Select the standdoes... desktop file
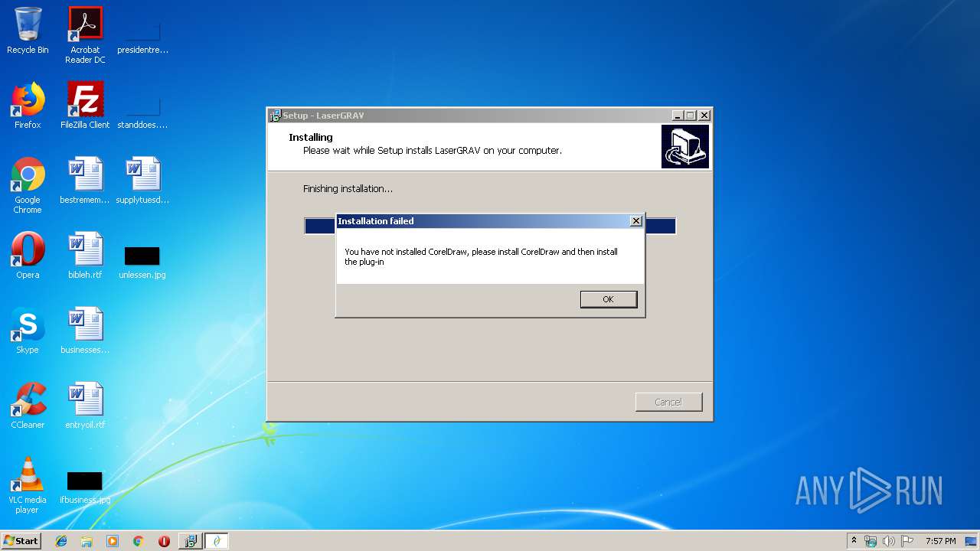Screen dimensions: 980x551 (x=142, y=109)
